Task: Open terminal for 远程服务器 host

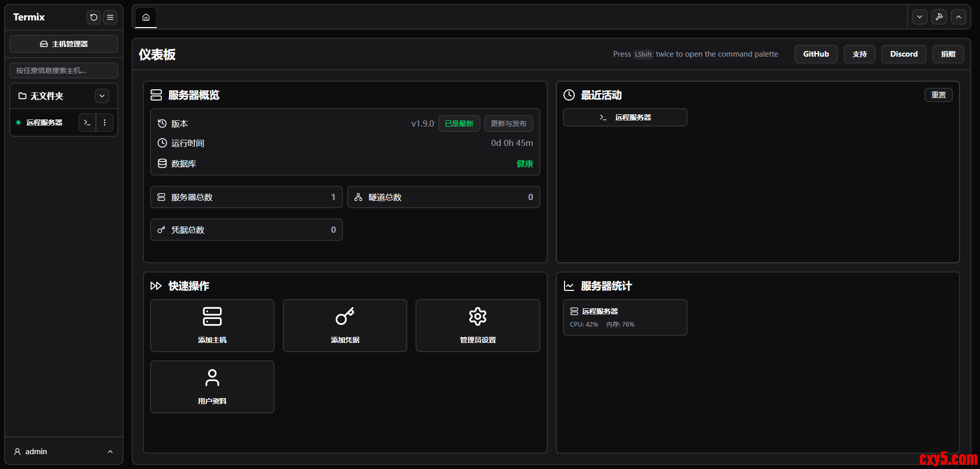Action: [87, 122]
